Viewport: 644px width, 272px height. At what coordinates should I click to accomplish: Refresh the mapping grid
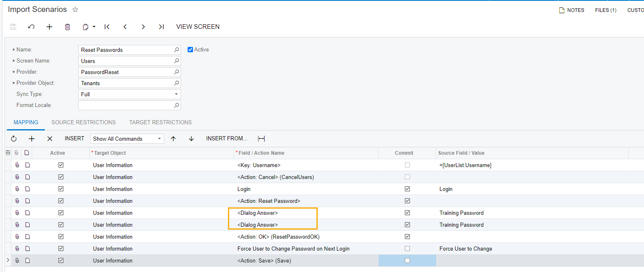[14, 139]
